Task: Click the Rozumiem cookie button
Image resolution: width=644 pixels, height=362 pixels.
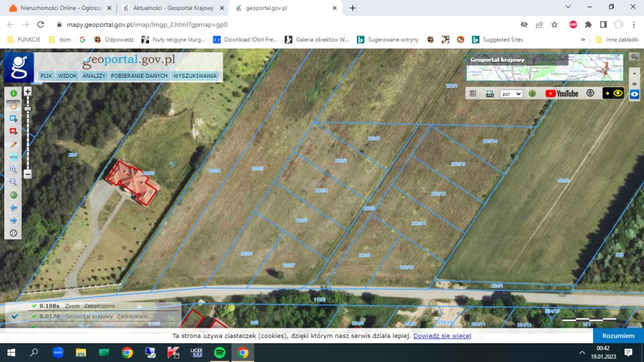Action: (x=618, y=335)
